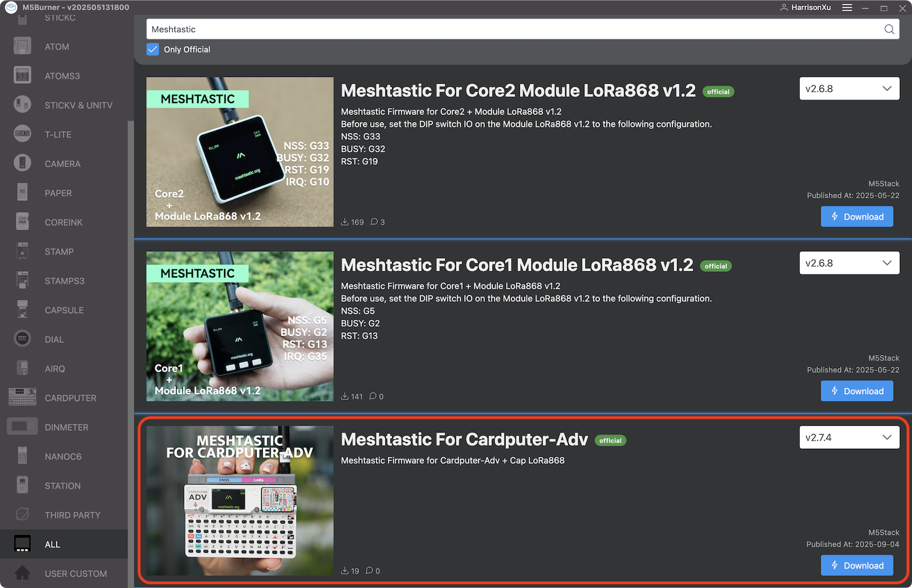This screenshot has width=912, height=588.
Task: Open Core1 Module LoRa868 thumbnail image
Action: [240, 326]
